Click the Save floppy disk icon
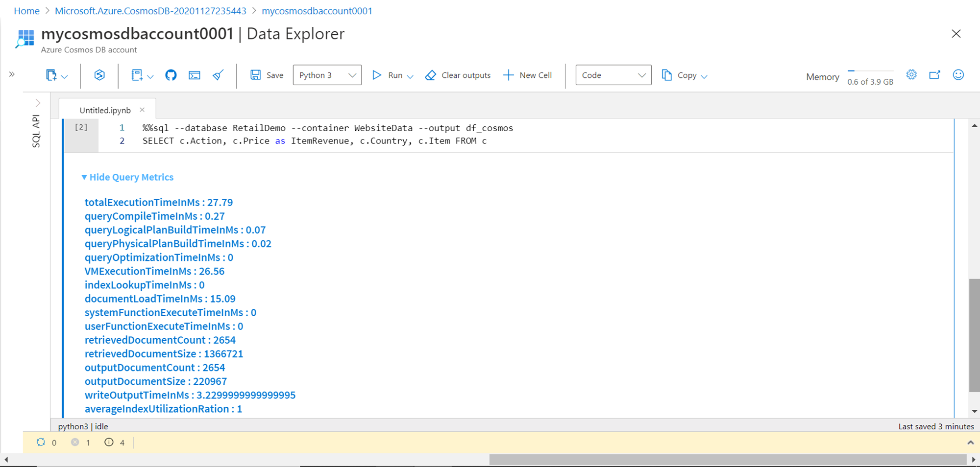The image size is (980, 467). pos(255,75)
